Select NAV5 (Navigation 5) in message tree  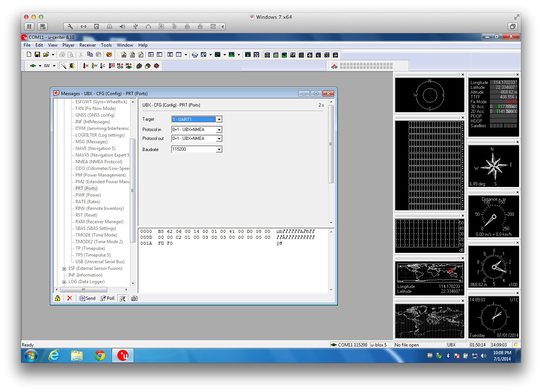95,148
